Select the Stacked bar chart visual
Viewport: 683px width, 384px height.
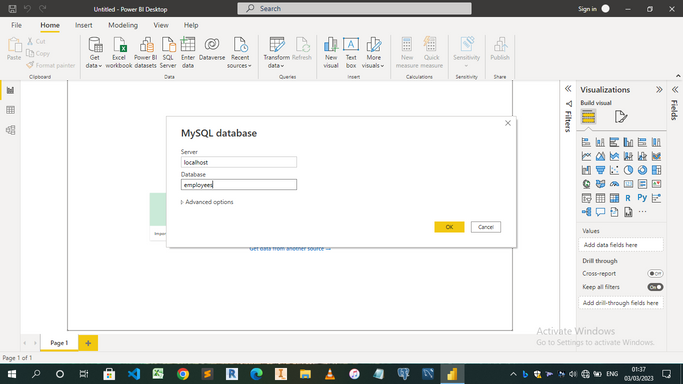(x=586, y=142)
